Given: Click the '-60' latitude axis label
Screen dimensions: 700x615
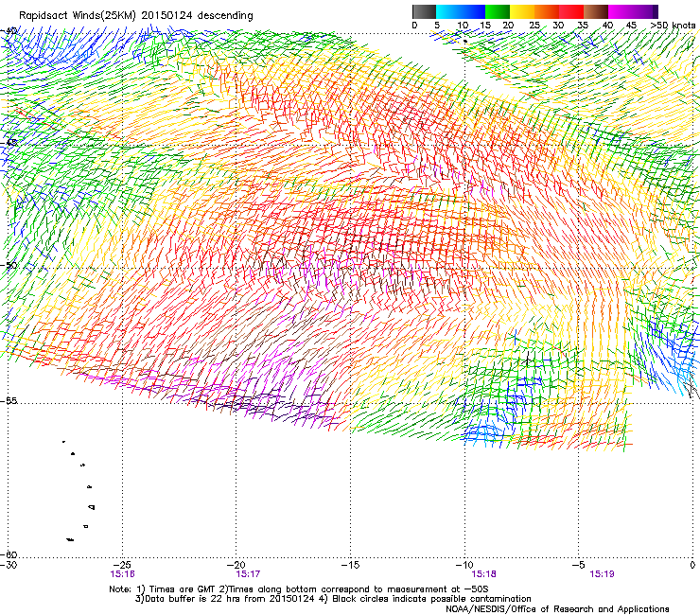Looking at the screenshot, I should coord(9,554).
